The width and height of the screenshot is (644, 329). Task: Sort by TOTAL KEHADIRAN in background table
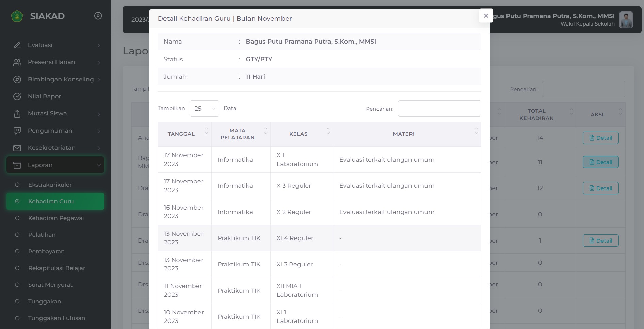[x=540, y=115]
